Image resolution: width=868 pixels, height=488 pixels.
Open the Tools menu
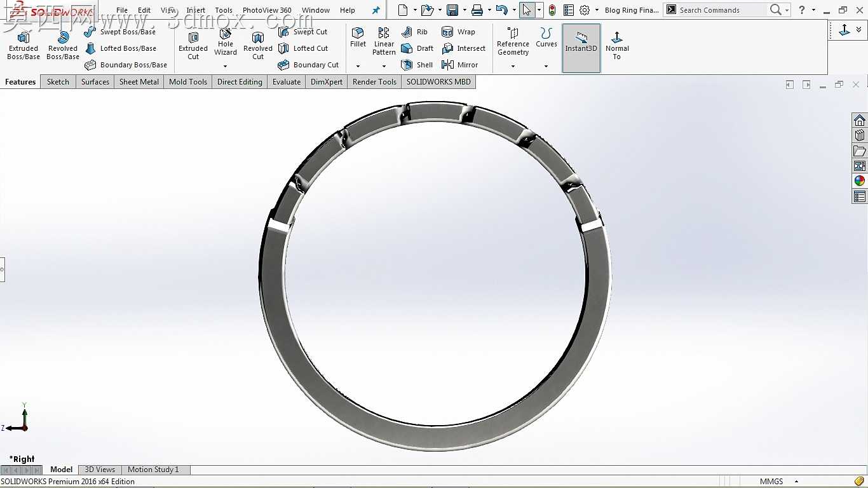pyautogui.click(x=224, y=10)
